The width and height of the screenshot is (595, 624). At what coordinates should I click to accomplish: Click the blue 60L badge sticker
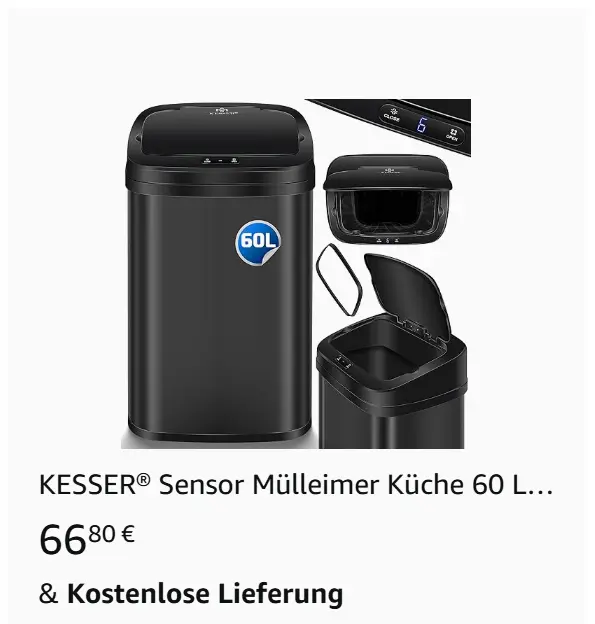(258, 242)
